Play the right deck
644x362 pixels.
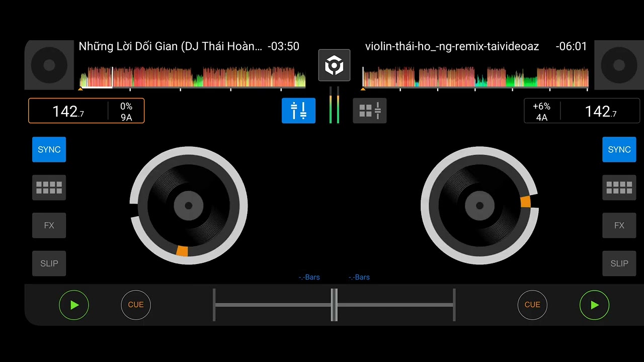pos(595,305)
